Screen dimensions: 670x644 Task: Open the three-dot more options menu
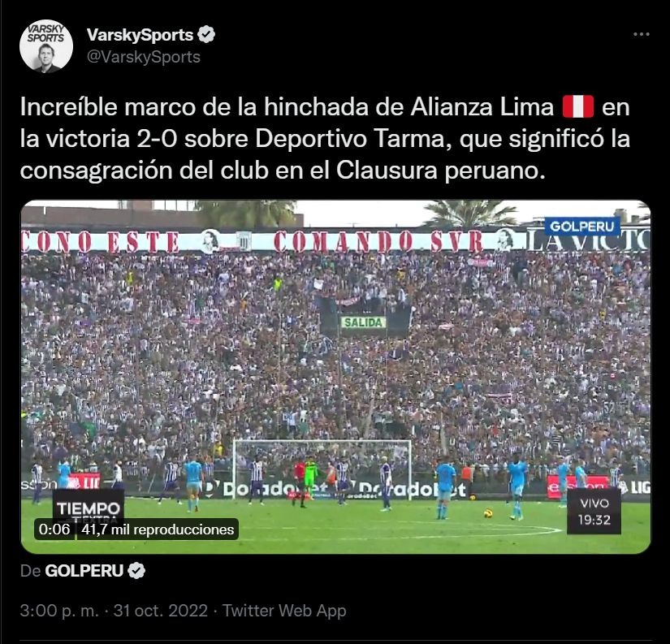[x=641, y=34]
